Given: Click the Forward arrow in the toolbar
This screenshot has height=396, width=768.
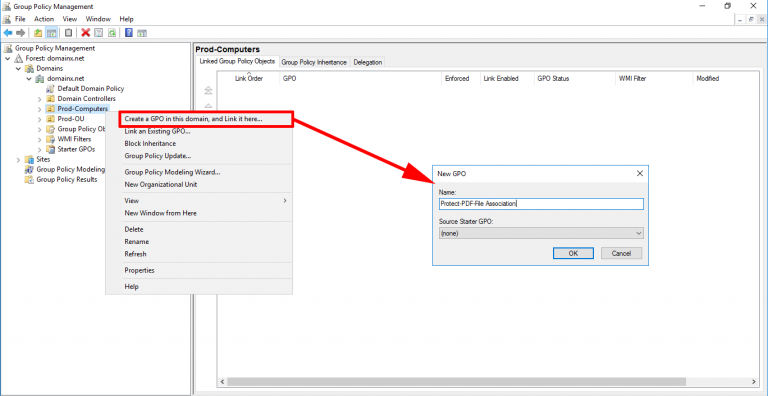Looking at the screenshot, I should tap(21, 33).
